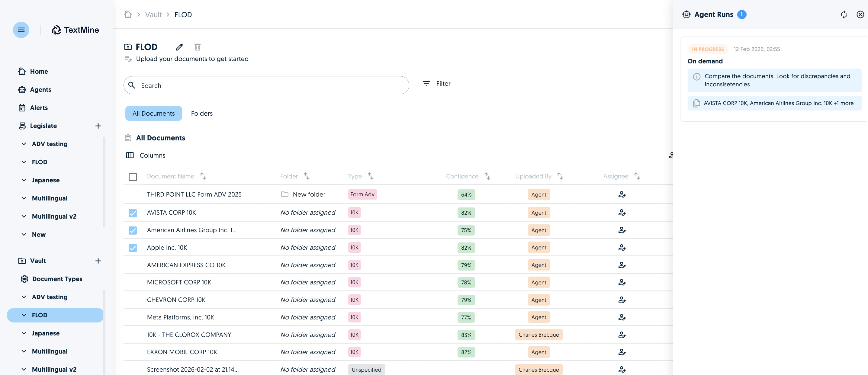Image resolution: width=868 pixels, height=375 pixels.
Task: Click the IN PROGRESS status badge
Action: click(x=708, y=49)
